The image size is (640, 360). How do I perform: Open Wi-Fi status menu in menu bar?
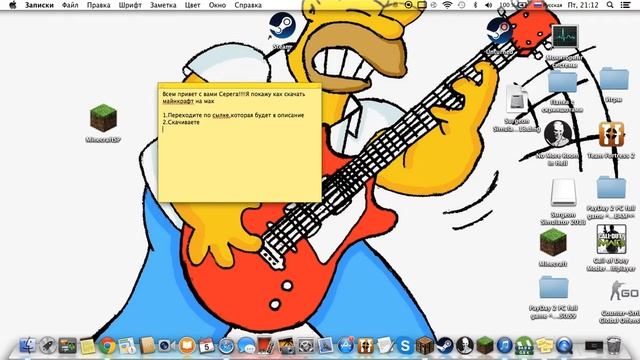[447, 5]
